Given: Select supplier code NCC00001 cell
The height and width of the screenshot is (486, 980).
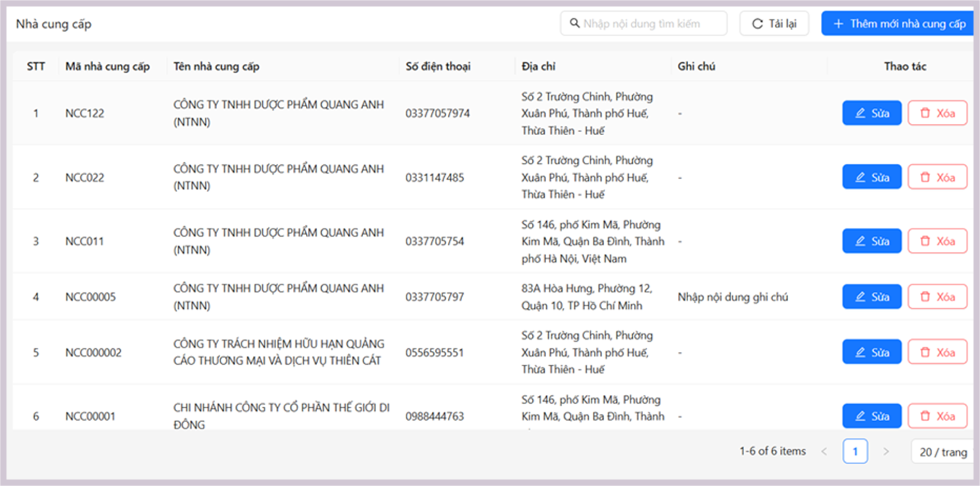Looking at the screenshot, I should [90, 416].
